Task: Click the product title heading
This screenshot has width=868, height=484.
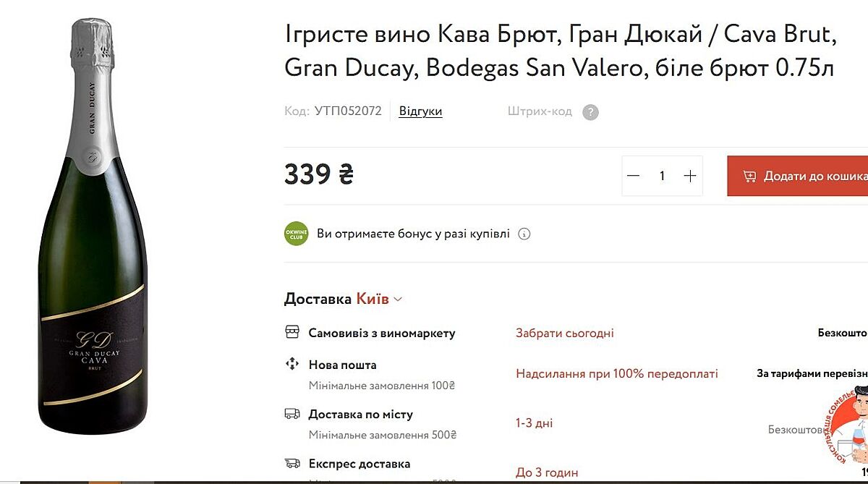Action: click(x=561, y=51)
